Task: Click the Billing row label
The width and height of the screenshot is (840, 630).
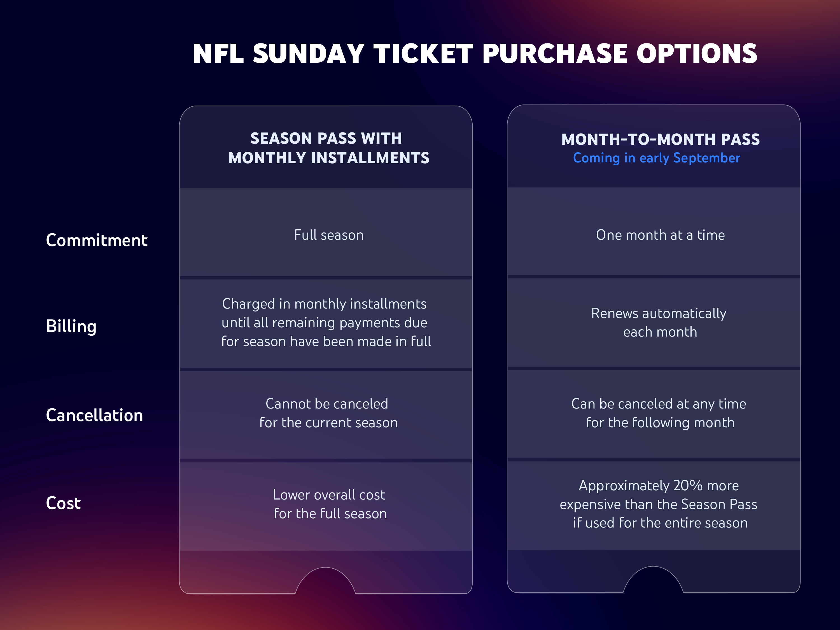Action: point(71,326)
